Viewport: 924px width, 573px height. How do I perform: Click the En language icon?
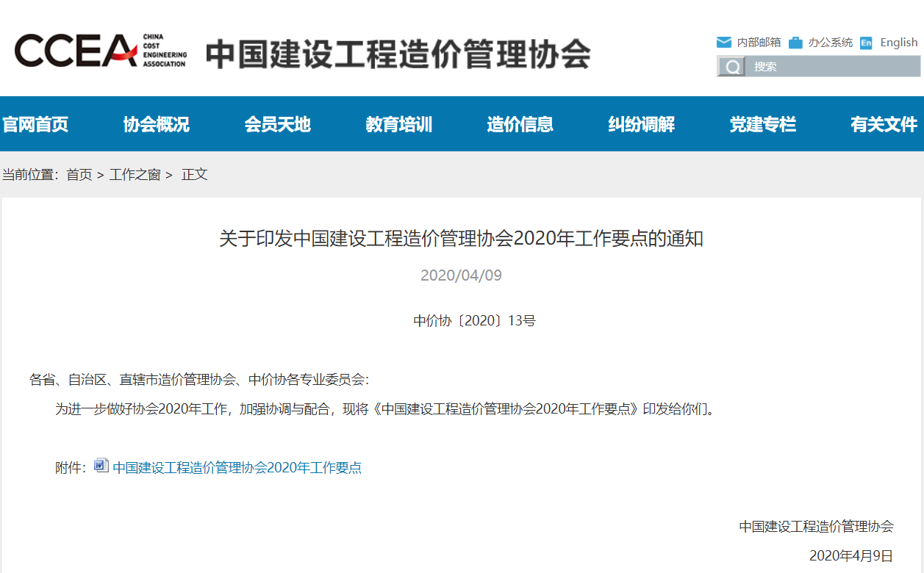point(867,42)
